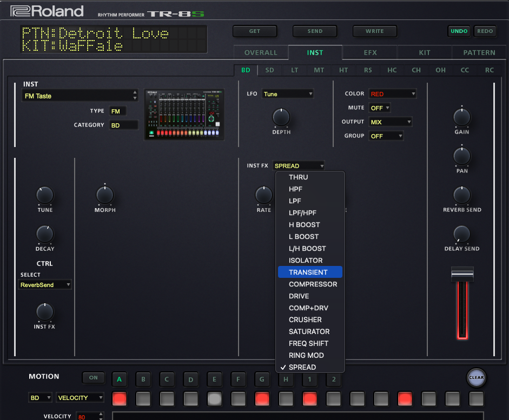Click the MORPH knob
This screenshot has height=420, width=509.
coord(105,195)
